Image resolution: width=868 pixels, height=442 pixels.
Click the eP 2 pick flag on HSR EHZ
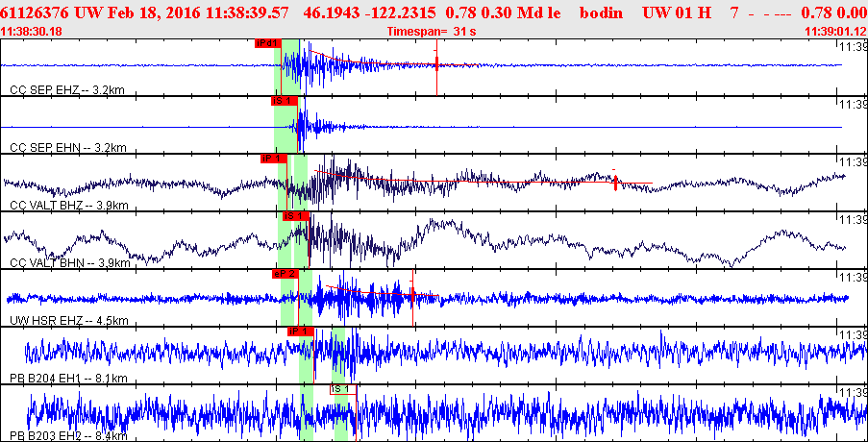285,273
